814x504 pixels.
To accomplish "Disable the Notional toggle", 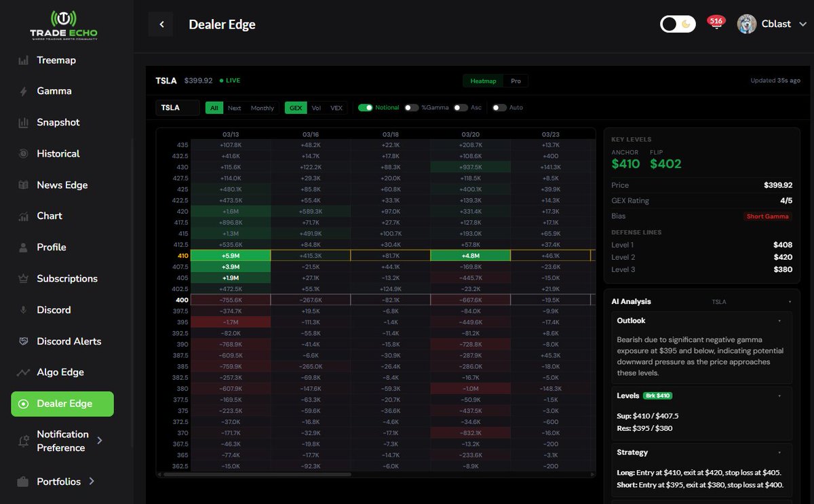I will click(366, 108).
